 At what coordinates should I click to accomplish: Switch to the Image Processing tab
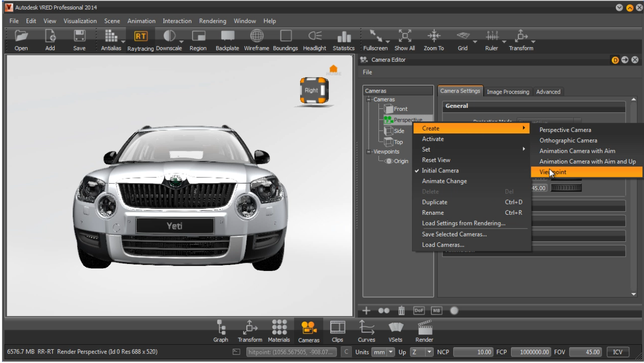coord(508,92)
